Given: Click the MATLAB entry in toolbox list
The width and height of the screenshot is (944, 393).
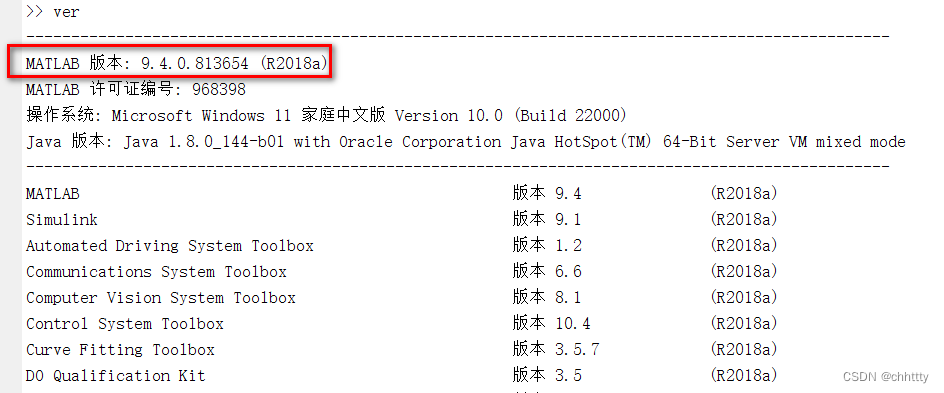Looking at the screenshot, I should pos(52,194).
